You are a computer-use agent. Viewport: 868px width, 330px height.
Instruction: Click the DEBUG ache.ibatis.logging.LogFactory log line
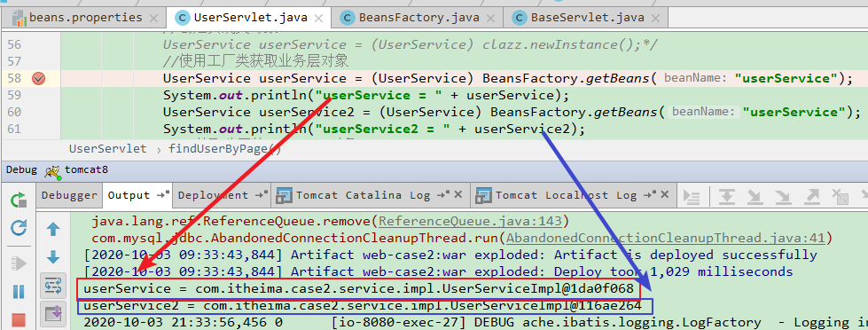475,322
